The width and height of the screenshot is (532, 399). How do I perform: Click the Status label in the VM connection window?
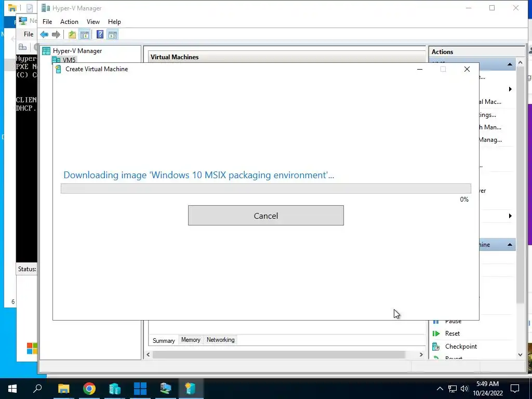tap(27, 269)
